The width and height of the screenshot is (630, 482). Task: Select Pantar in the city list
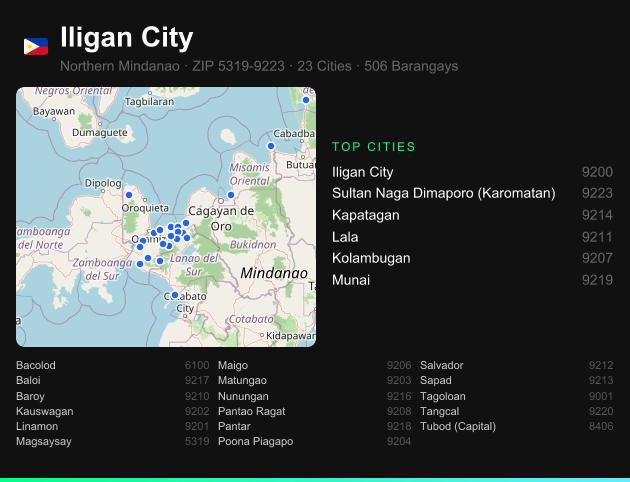point(315,426)
